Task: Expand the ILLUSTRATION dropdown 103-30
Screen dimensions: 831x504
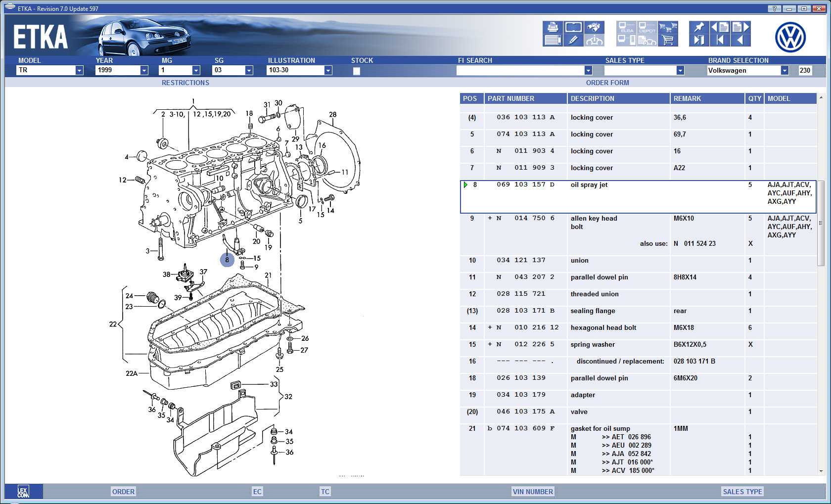Action: point(328,70)
